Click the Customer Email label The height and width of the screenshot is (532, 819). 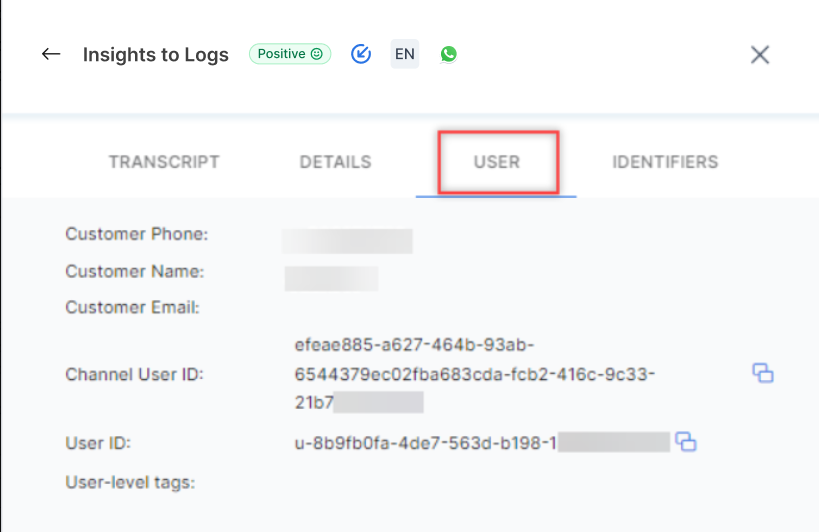133,307
